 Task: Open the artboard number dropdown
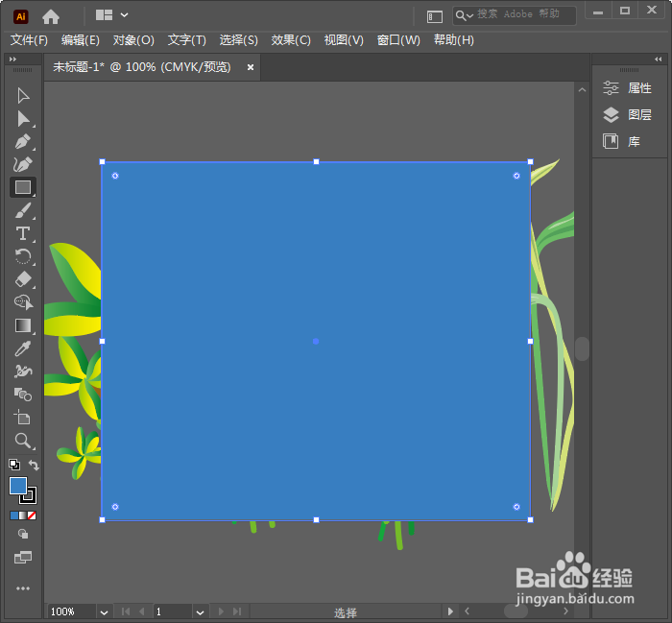pos(200,611)
